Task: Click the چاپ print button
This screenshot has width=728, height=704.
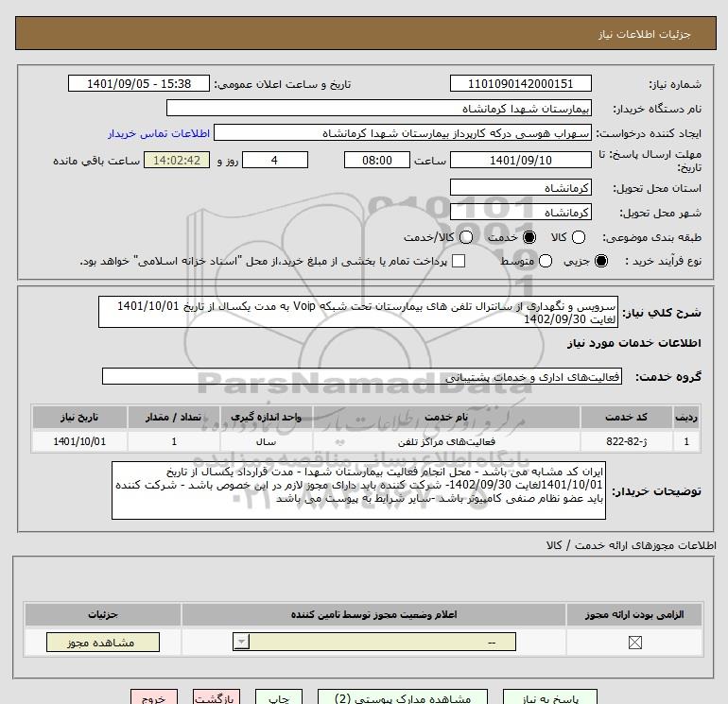Action: click(x=279, y=697)
